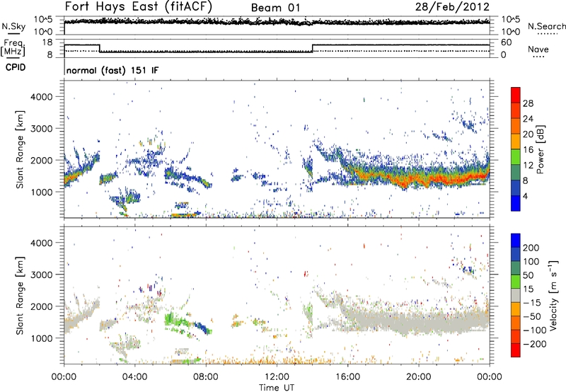The width and height of the screenshot is (566, 392).
Task: Click the red top of Power colorbar
Action: (516, 95)
